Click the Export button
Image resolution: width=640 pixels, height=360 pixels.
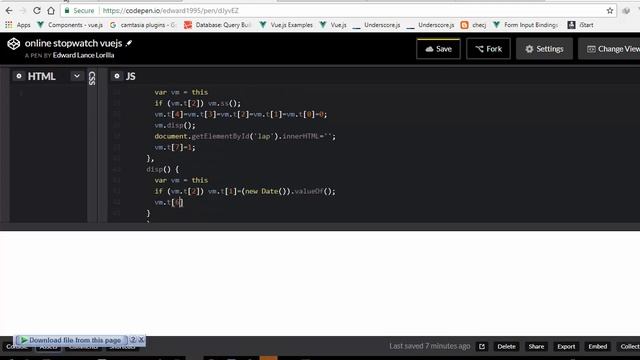(x=566, y=347)
